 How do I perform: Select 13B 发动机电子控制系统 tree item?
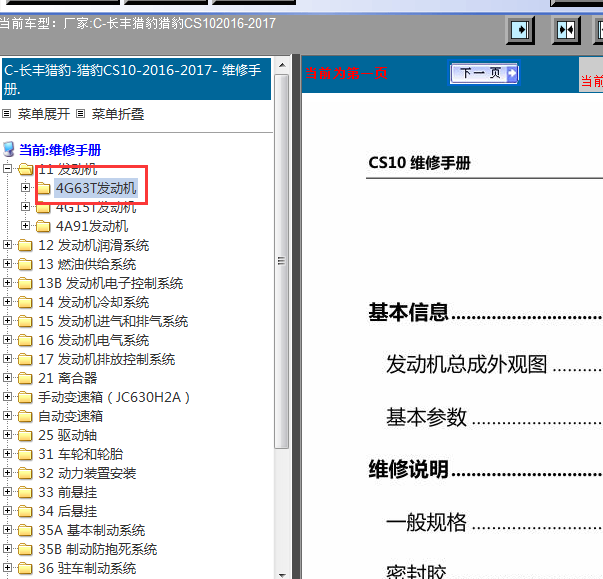[x=110, y=283]
